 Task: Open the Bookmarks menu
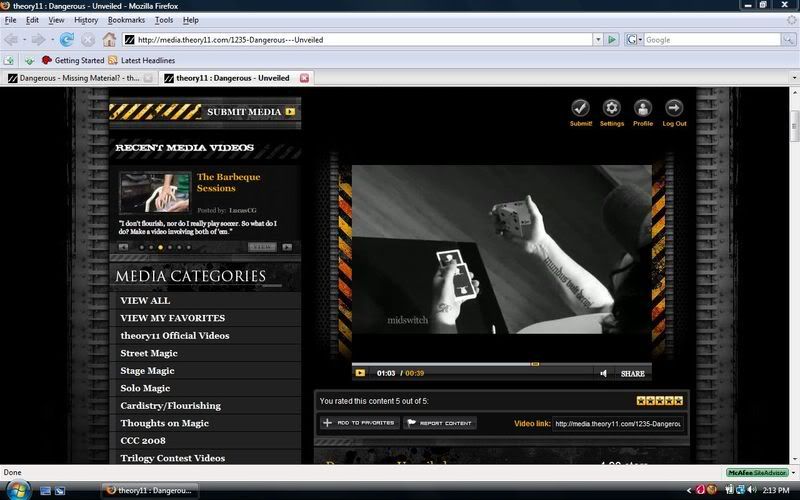point(126,20)
